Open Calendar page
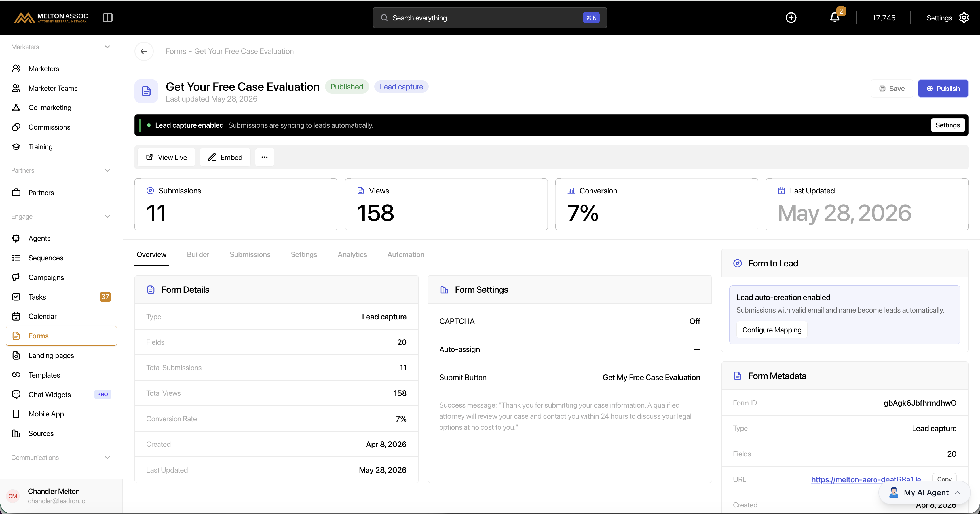This screenshot has width=980, height=514. point(62,316)
